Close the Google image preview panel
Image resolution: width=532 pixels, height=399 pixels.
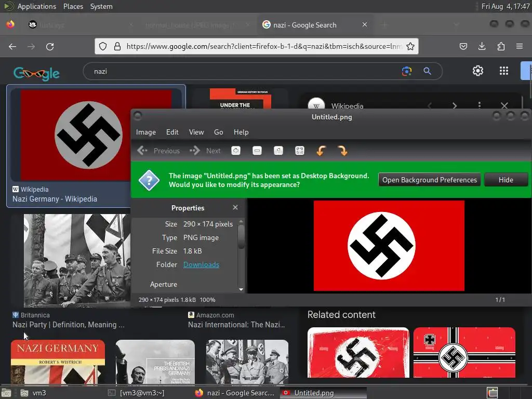(x=504, y=105)
